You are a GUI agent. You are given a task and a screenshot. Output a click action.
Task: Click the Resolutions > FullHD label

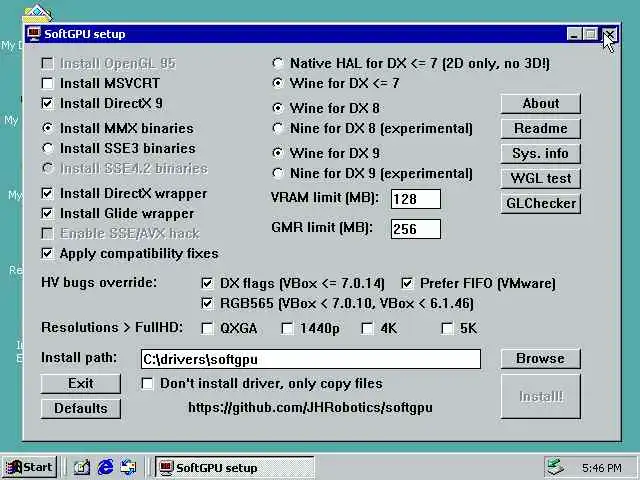(x=112, y=327)
